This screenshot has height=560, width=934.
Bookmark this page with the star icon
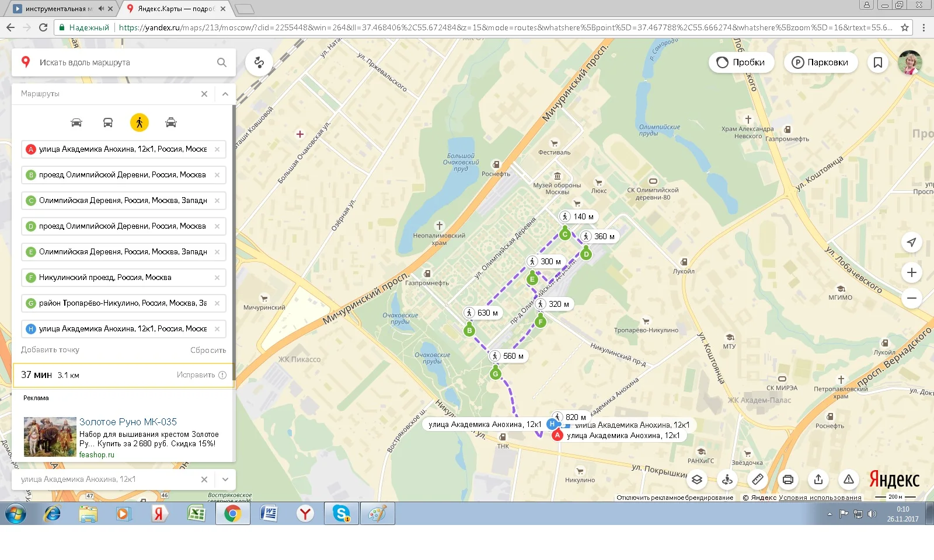pyautogui.click(x=905, y=27)
